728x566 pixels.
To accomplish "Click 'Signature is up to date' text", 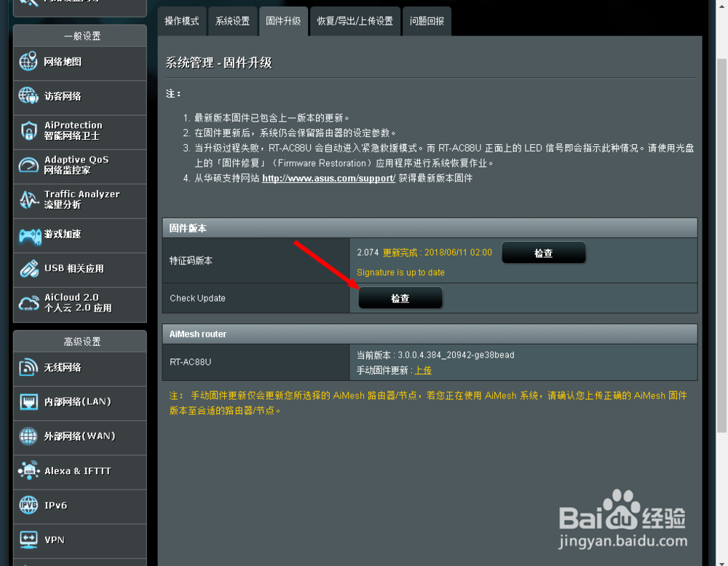I will pyautogui.click(x=400, y=272).
